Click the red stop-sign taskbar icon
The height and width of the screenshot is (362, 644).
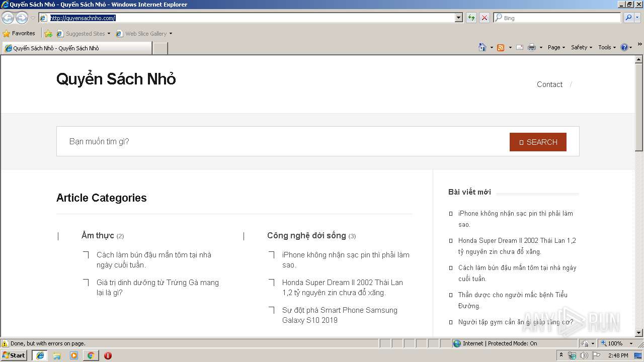coord(108,355)
